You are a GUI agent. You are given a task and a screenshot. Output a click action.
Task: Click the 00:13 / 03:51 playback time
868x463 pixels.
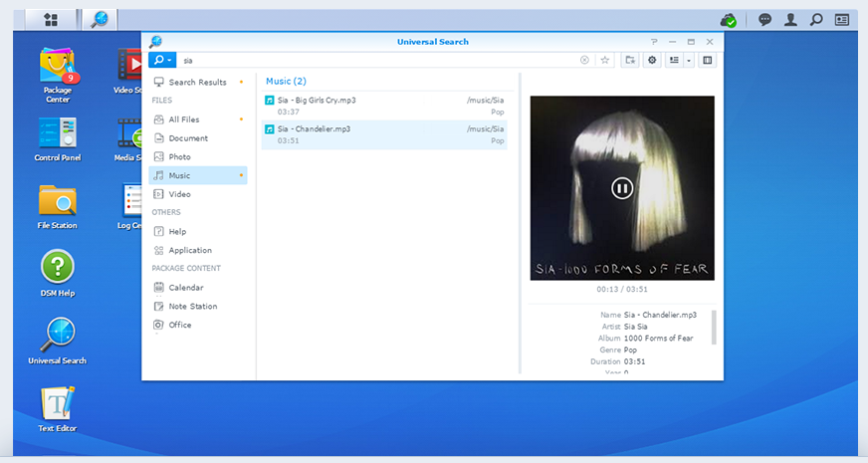[622, 289]
